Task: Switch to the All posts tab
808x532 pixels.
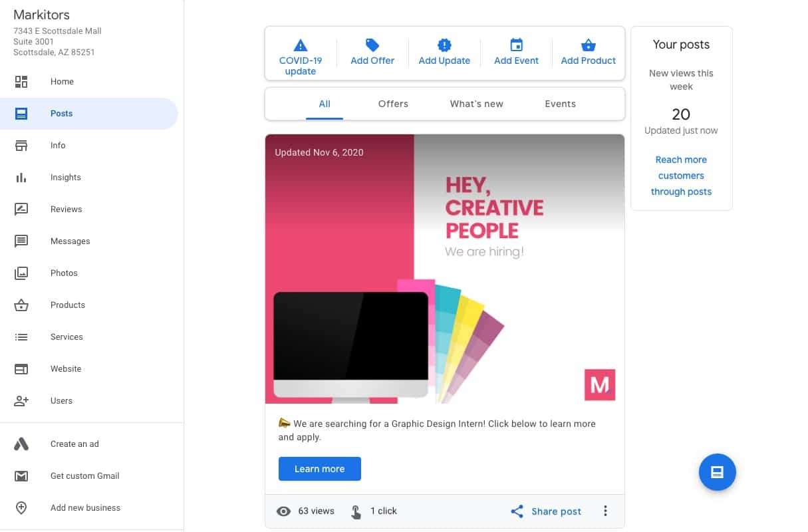Action: coord(325,104)
